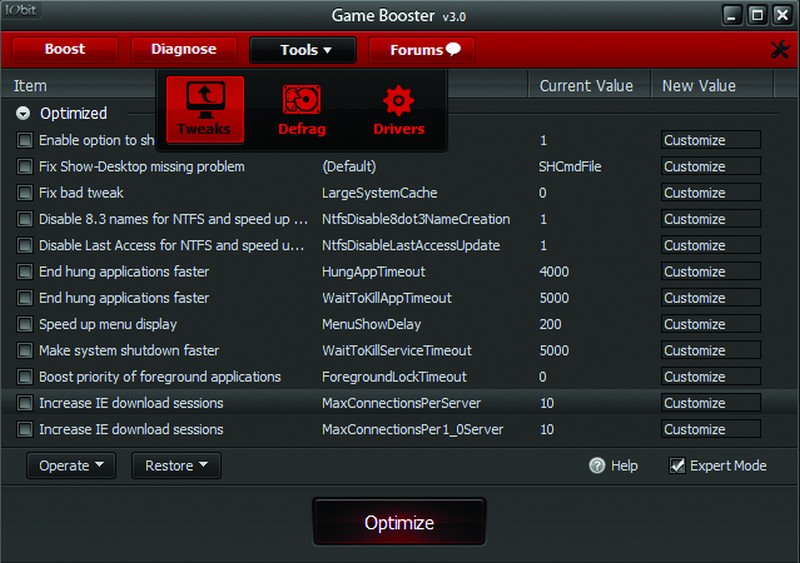Viewport: 800px width, 563px height.
Task: Check 'Disable Last Access for NTFS' checkbox
Action: [24, 245]
